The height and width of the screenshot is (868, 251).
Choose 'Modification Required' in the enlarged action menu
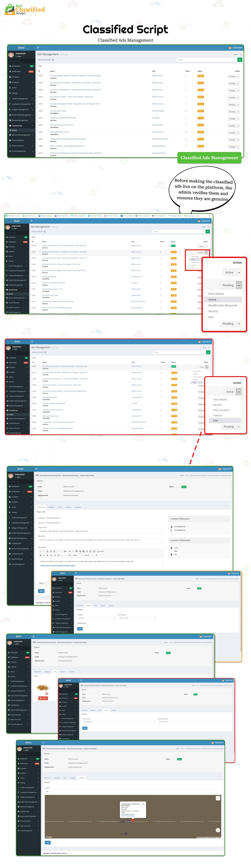(x=222, y=305)
